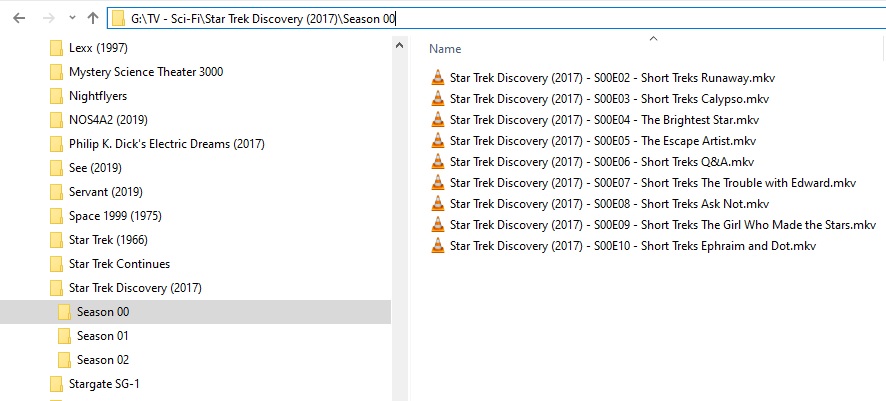886x401 pixels.
Task: Open Philip K. Dick's Electric Dreams folder
Action: point(167,144)
